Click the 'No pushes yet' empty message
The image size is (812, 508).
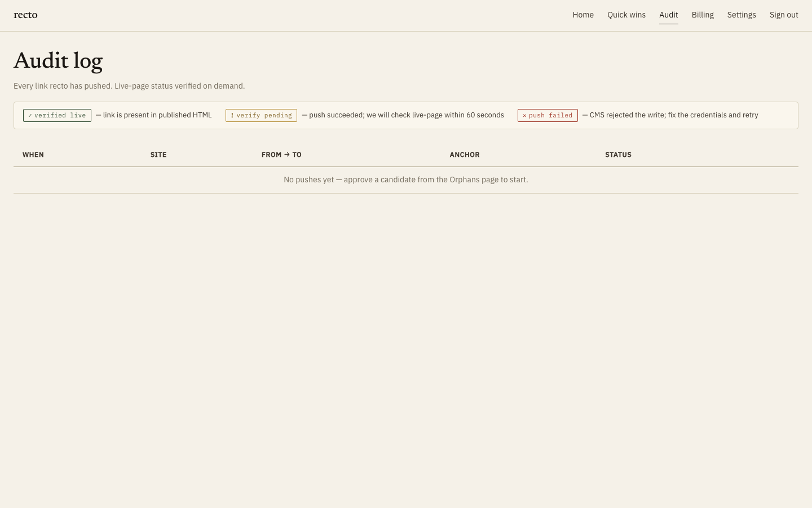pos(406,179)
